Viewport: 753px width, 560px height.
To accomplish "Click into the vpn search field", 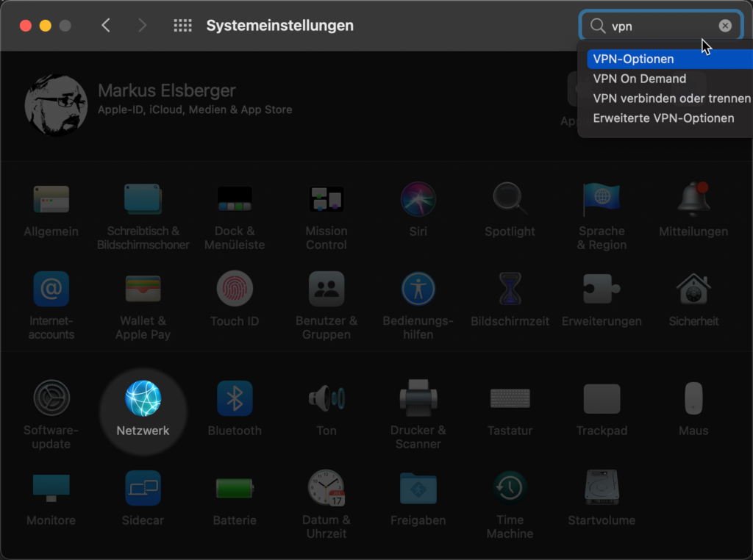I will tap(662, 26).
